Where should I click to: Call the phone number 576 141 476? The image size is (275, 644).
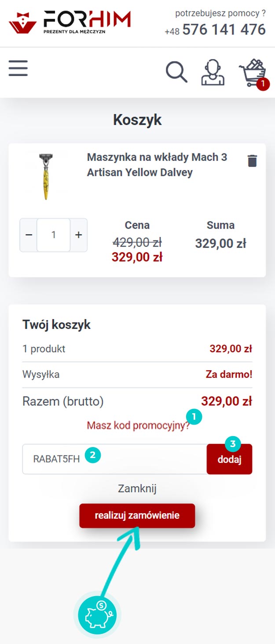[x=224, y=29]
